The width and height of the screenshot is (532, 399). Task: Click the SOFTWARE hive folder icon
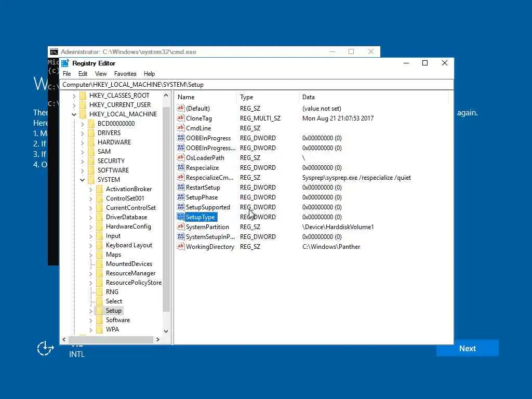click(91, 170)
